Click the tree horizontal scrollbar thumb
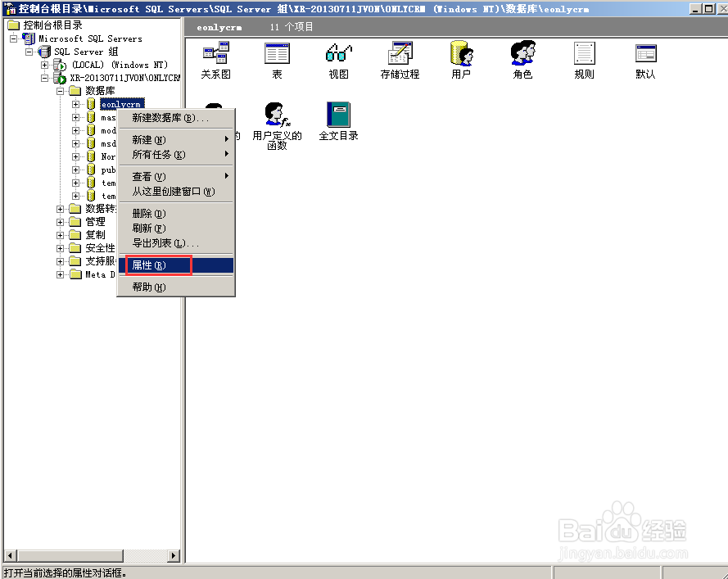 coord(70,555)
